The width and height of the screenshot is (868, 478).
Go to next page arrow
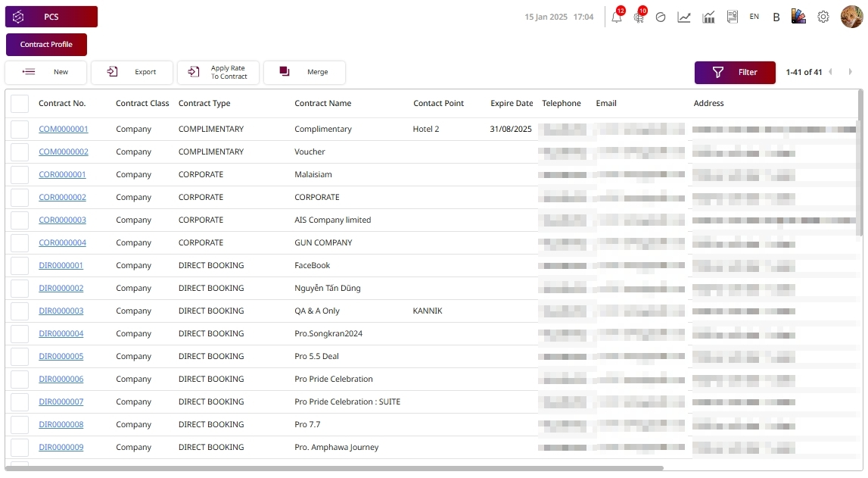click(x=851, y=72)
